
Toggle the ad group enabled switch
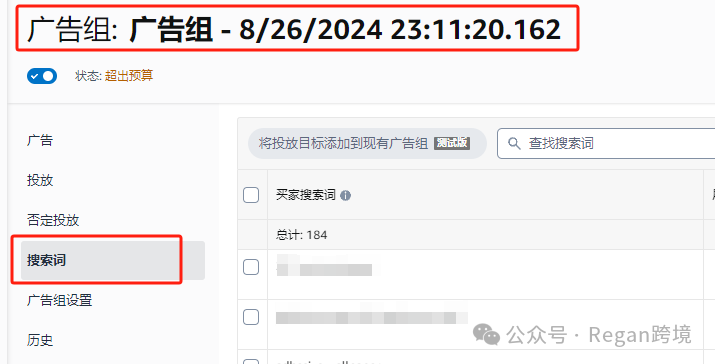coord(42,76)
